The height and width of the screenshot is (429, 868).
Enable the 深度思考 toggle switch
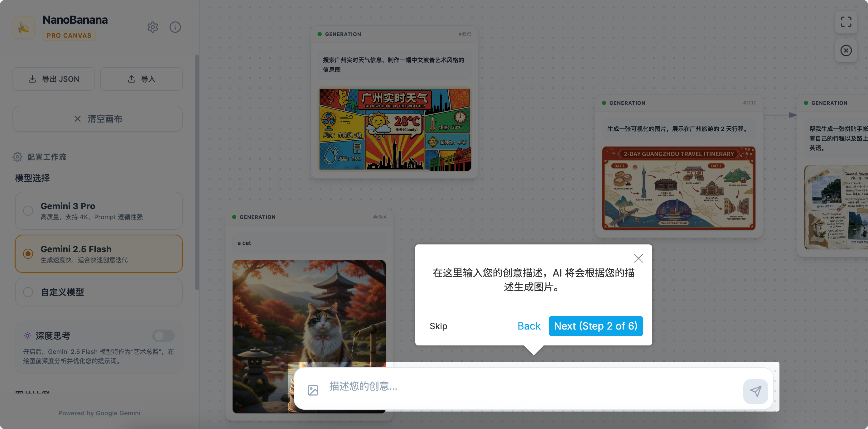click(x=163, y=335)
